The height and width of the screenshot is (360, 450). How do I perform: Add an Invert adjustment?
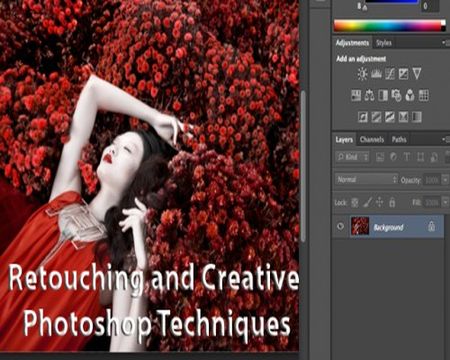(363, 117)
